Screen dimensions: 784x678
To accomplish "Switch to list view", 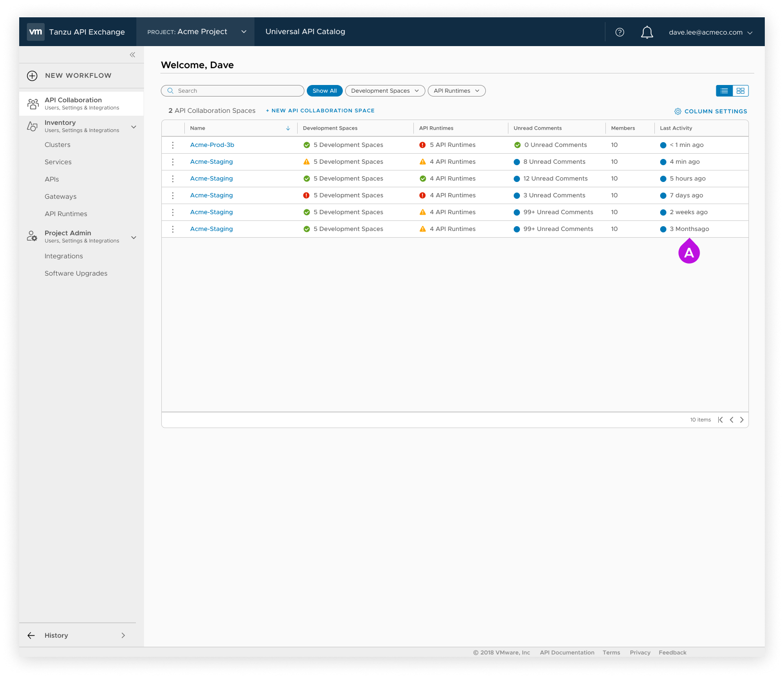I will 724,91.
